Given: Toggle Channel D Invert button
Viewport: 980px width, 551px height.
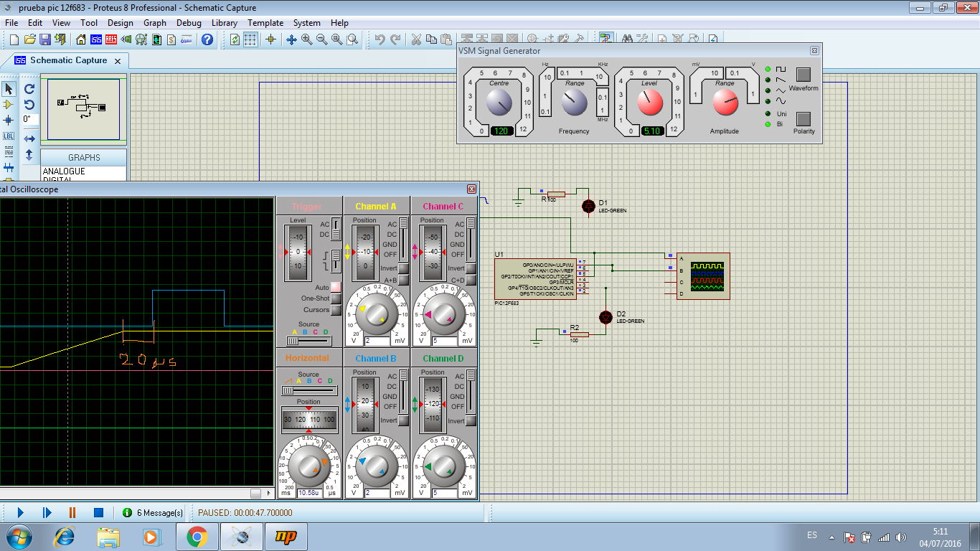Looking at the screenshot, I should [x=471, y=420].
